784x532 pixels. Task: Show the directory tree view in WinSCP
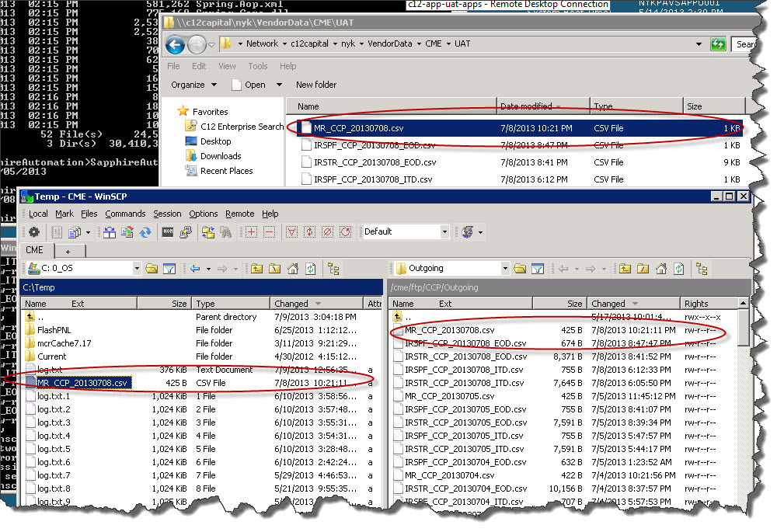(x=334, y=268)
